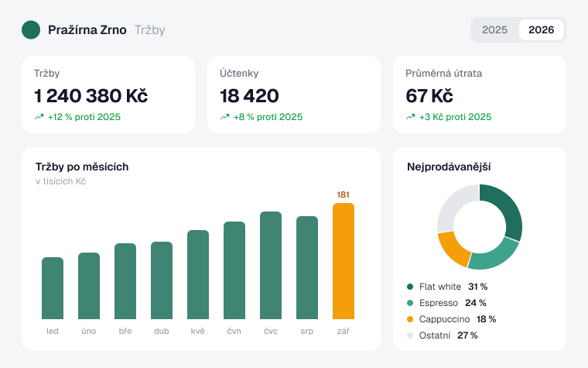This screenshot has height=368, width=588.
Task: Click the Espresso legend color dot
Action: pos(410,303)
